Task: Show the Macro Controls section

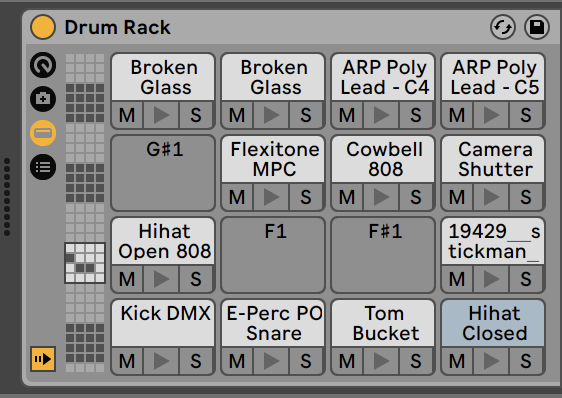Action: (43, 65)
